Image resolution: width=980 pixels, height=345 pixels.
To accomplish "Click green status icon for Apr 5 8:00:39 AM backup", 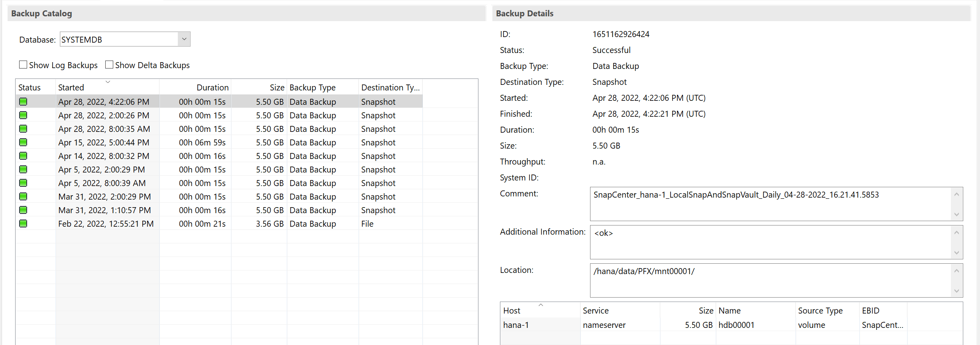I will pyautogui.click(x=23, y=183).
